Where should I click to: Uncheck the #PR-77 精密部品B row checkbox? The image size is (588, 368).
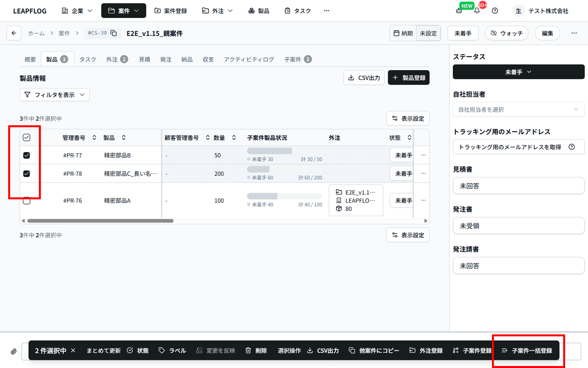27,155
